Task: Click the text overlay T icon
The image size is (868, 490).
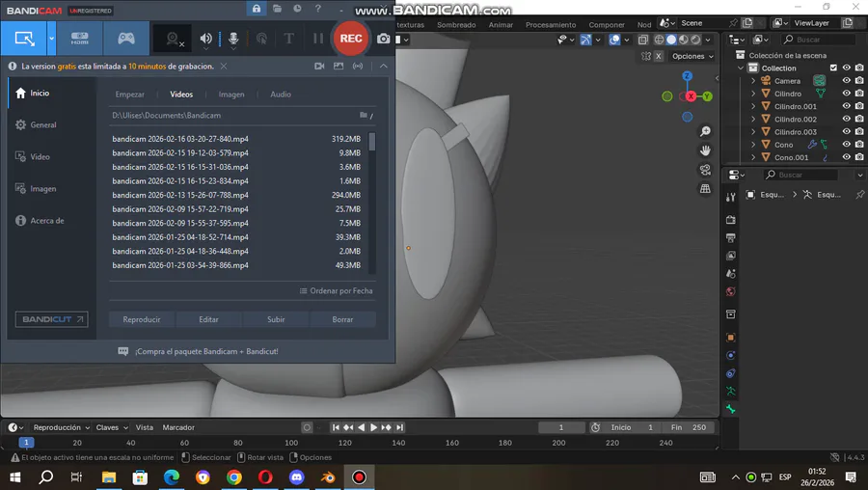Action: tap(288, 39)
